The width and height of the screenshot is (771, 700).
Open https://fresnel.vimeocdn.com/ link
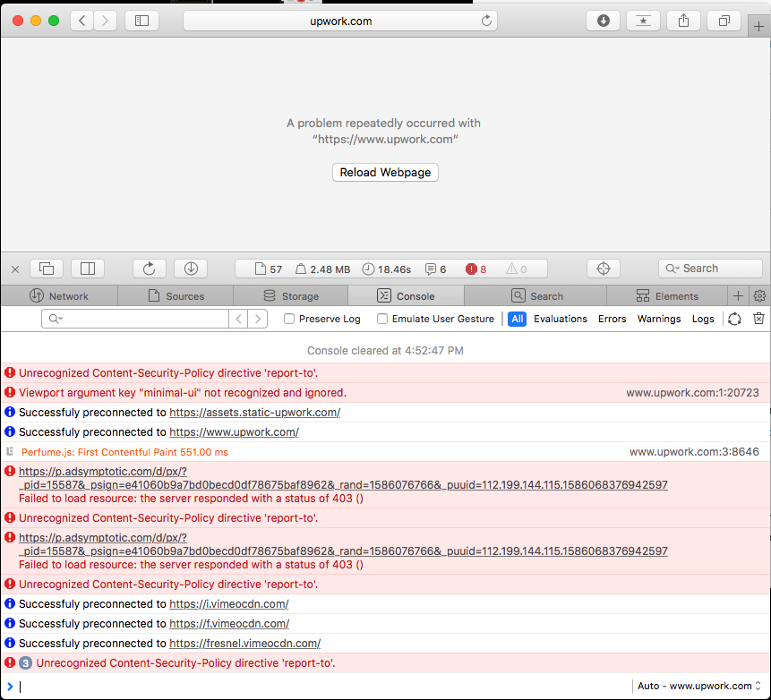(244, 643)
